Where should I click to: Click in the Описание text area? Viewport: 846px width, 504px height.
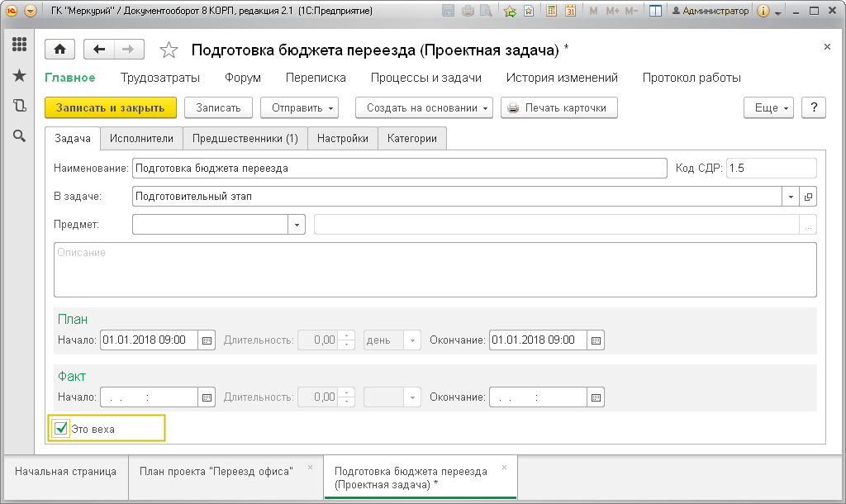click(x=435, y=270)
